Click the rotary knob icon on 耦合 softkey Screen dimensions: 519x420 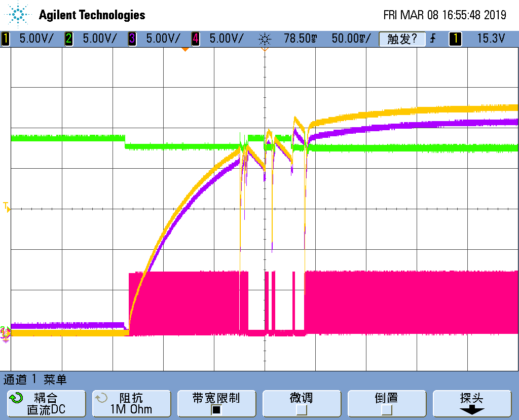pos(16,398)
